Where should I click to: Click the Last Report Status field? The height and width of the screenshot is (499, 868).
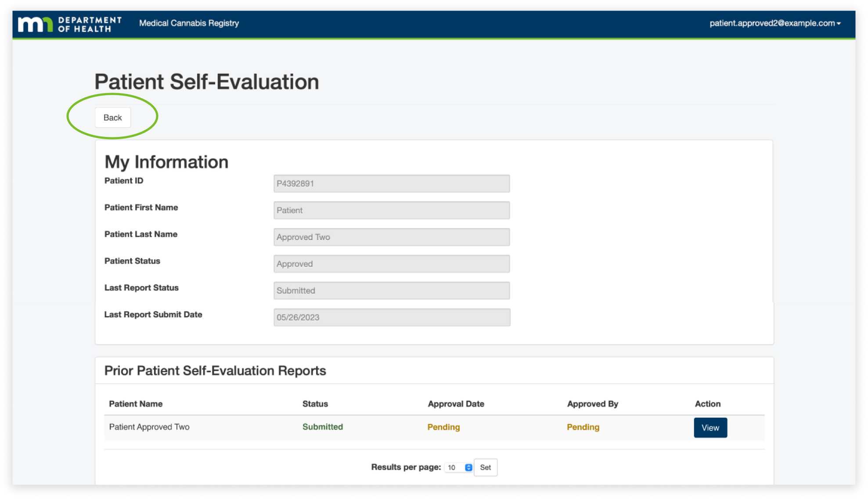[x=391, y=291]
